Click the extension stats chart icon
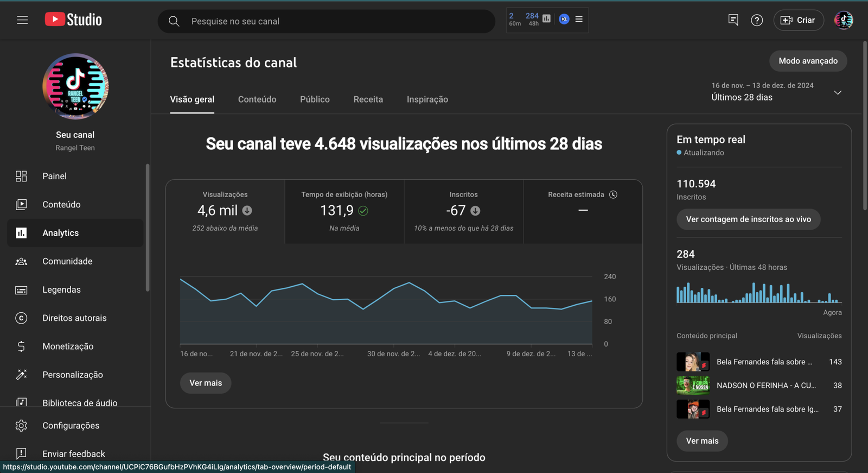Screen dimensions: 868x473 546,19
